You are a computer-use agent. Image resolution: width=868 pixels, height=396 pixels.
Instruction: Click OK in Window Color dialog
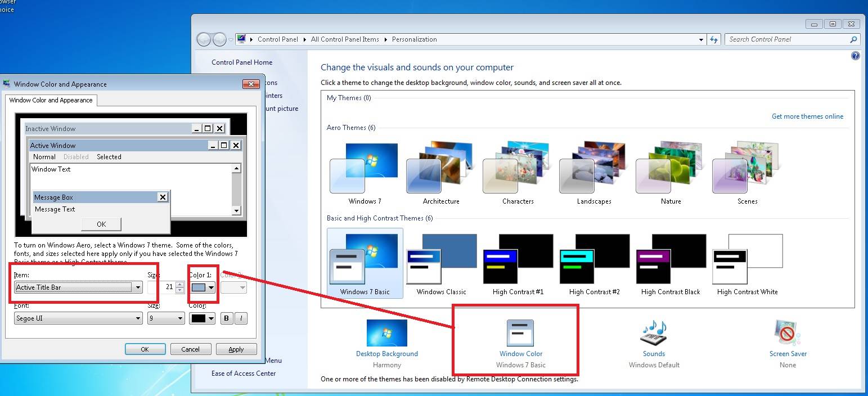coord(145,349)
